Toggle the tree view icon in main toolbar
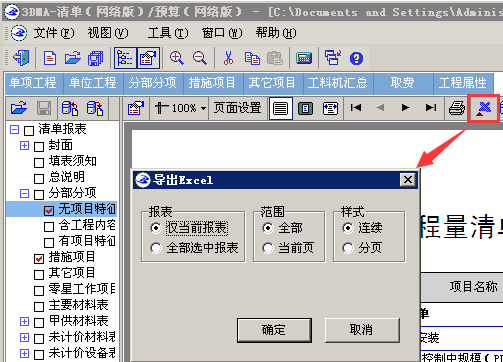503x362 pixels. tap(125, 58)
